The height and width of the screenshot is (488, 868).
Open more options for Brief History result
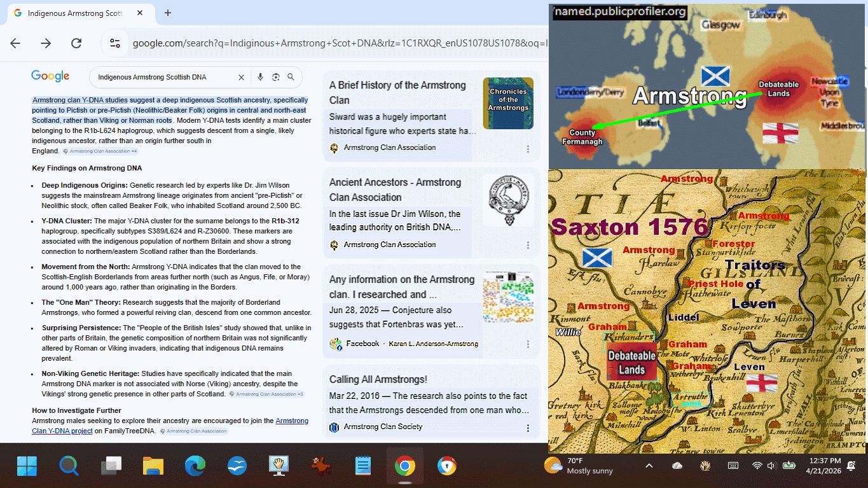528,149
